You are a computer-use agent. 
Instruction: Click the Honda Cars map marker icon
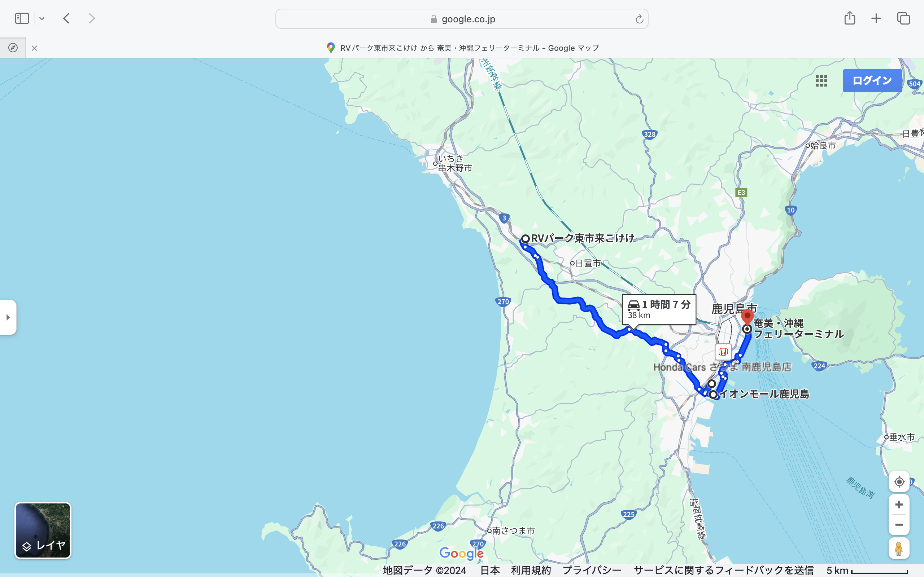coord(723,352)
